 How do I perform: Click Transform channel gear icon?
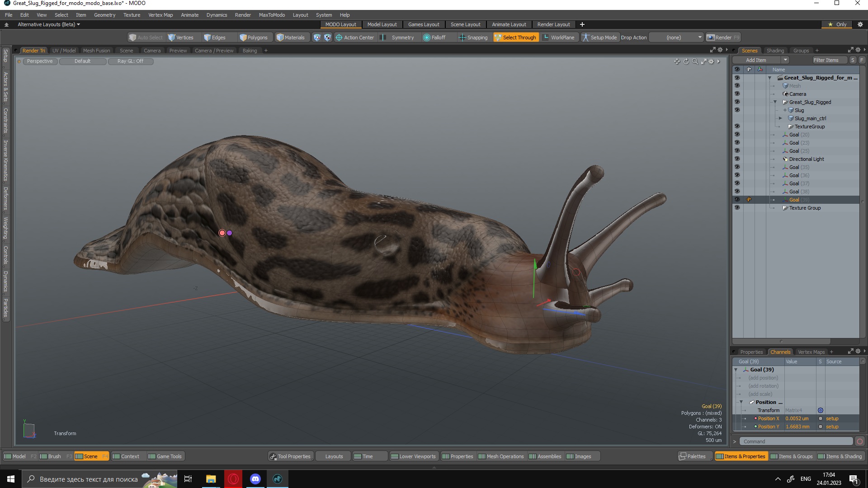[x=821, y=410]
